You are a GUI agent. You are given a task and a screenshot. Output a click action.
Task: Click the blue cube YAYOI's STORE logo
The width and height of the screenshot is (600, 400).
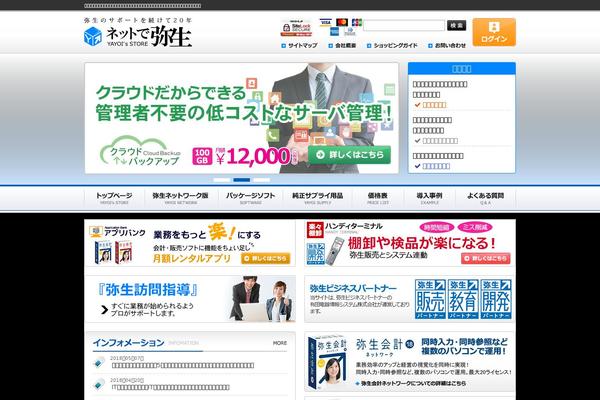click(x=93, y=36)
